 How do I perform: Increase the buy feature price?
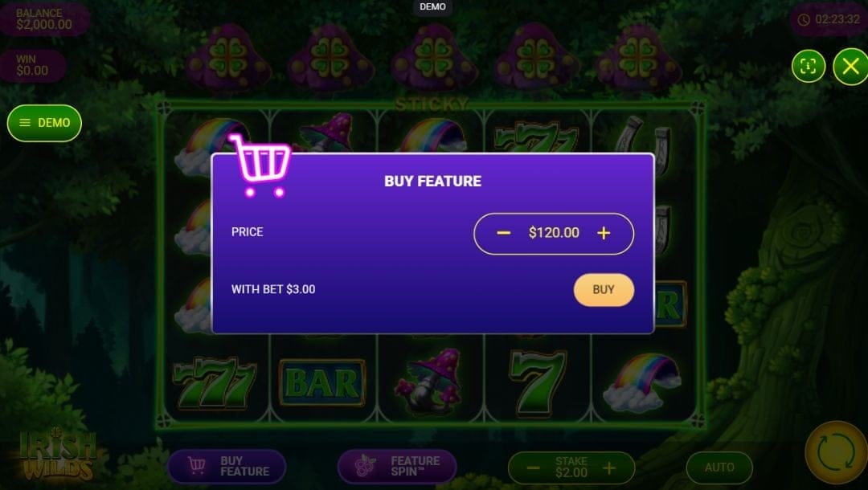(604, 234)
